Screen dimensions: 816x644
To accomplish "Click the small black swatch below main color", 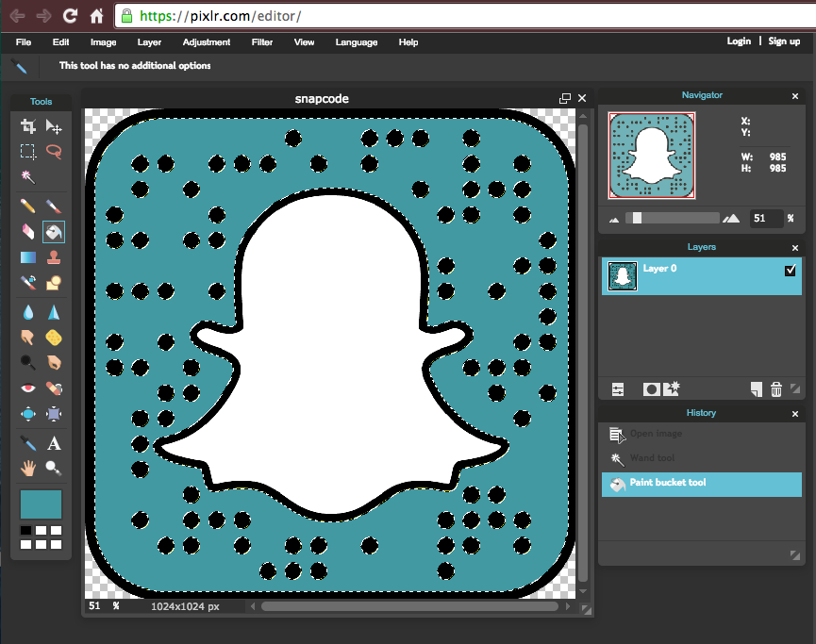I will (25, 531).
